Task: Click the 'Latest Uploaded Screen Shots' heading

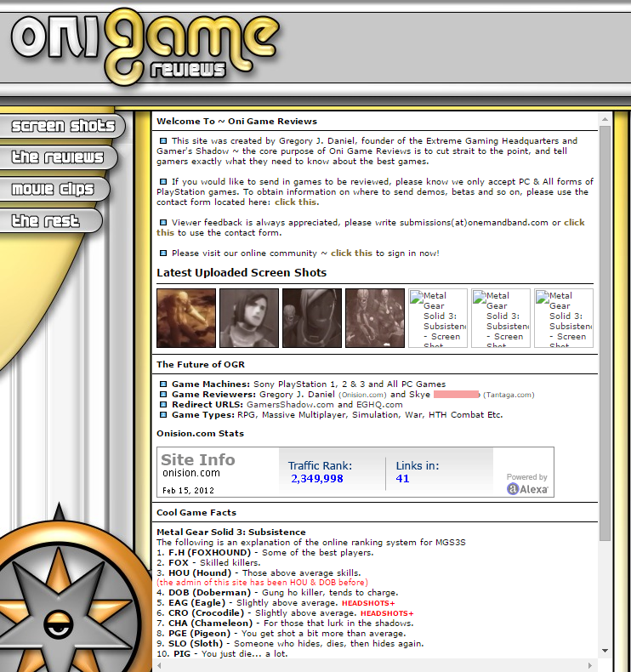Action: (x=242, y=273)
